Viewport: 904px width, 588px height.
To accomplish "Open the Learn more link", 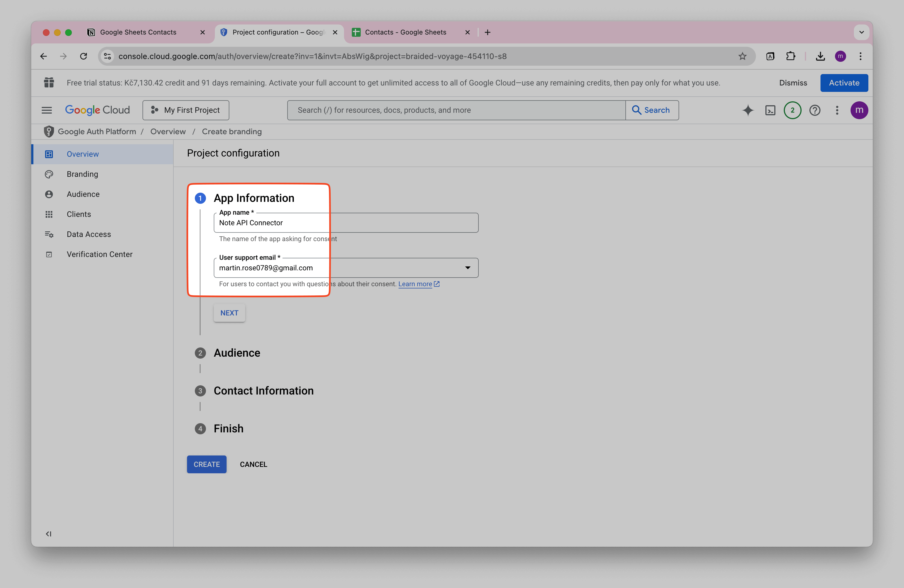I will coord(416,284).
